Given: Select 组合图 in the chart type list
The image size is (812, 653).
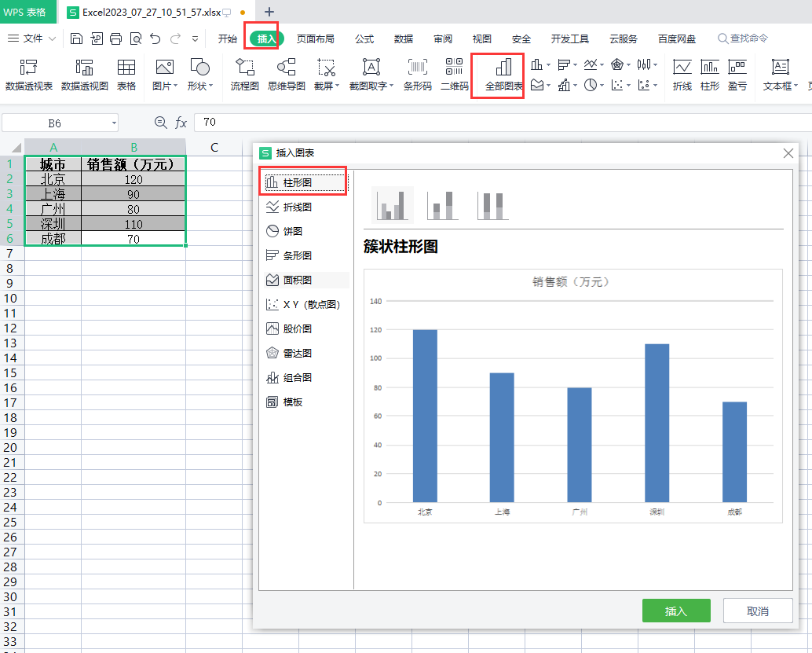Looking at the screenshot, I should click(305, 378).
